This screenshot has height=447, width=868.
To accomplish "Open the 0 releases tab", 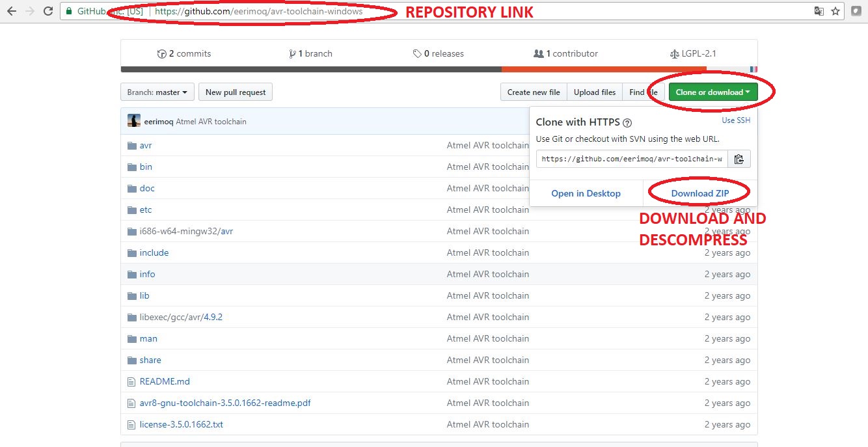I will click(439, 54).
